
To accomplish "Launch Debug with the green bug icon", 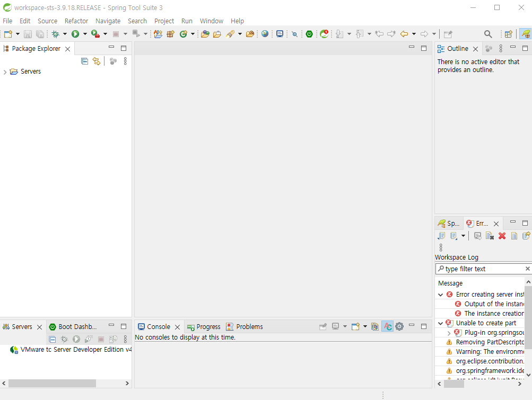I will click(x=55, y=34).
